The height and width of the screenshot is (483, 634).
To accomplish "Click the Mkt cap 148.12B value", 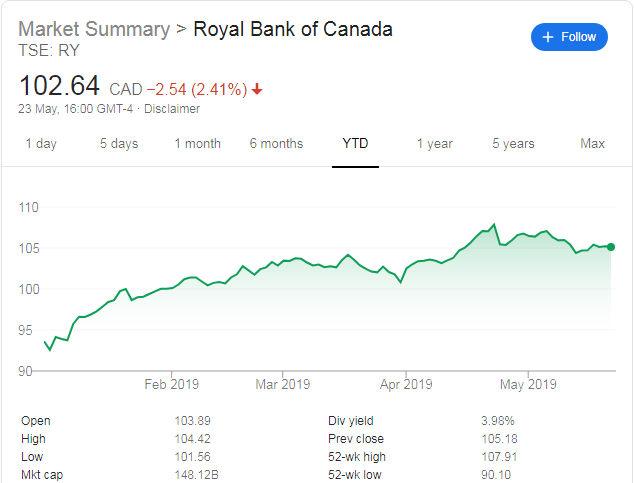I will (195, 475).
